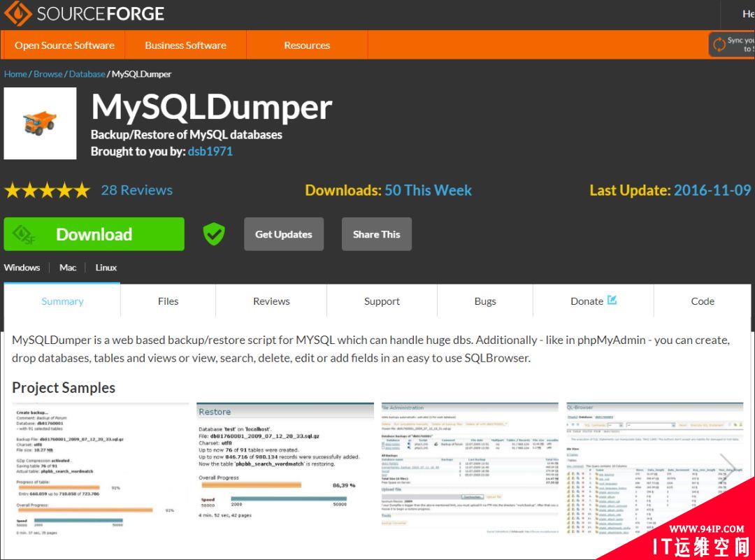
Task: Switch to the Code tab
Action: click(703, 301)
